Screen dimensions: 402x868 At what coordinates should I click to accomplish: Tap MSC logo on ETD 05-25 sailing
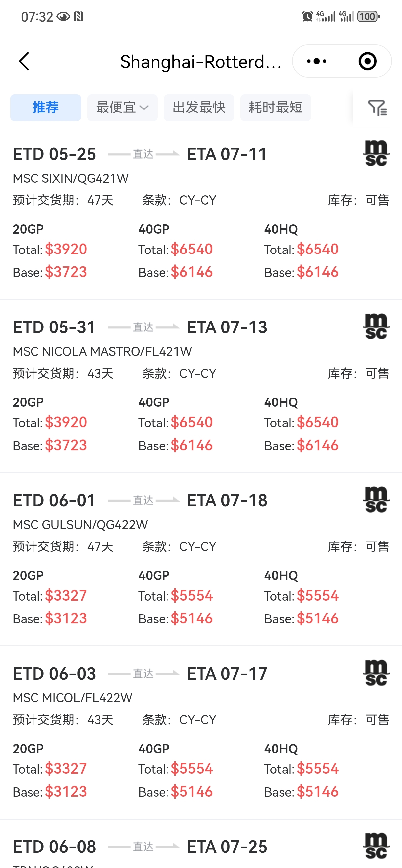[x=376, y=154]
